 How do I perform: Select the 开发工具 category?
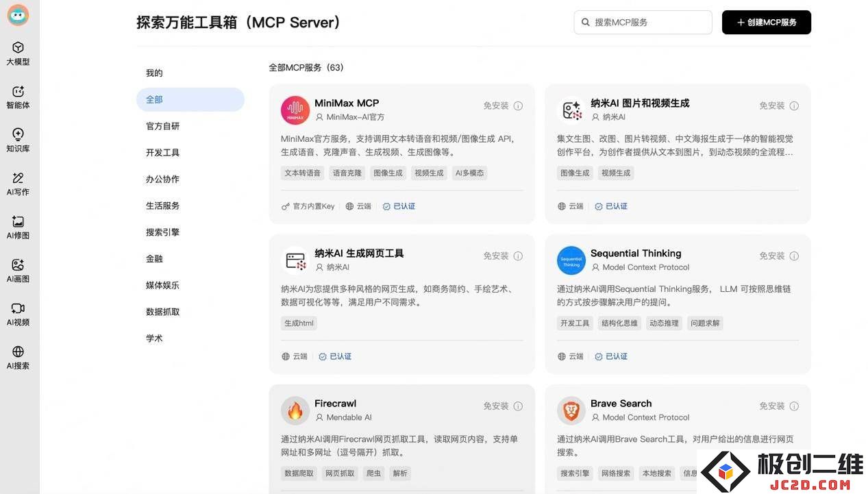pyautogui.click(x=190, y=152)
